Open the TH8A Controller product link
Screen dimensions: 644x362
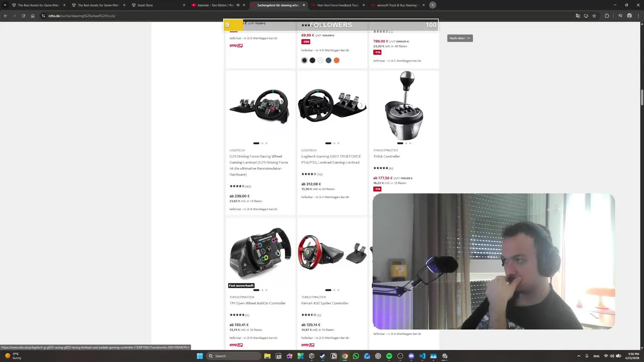pos(386,156)
